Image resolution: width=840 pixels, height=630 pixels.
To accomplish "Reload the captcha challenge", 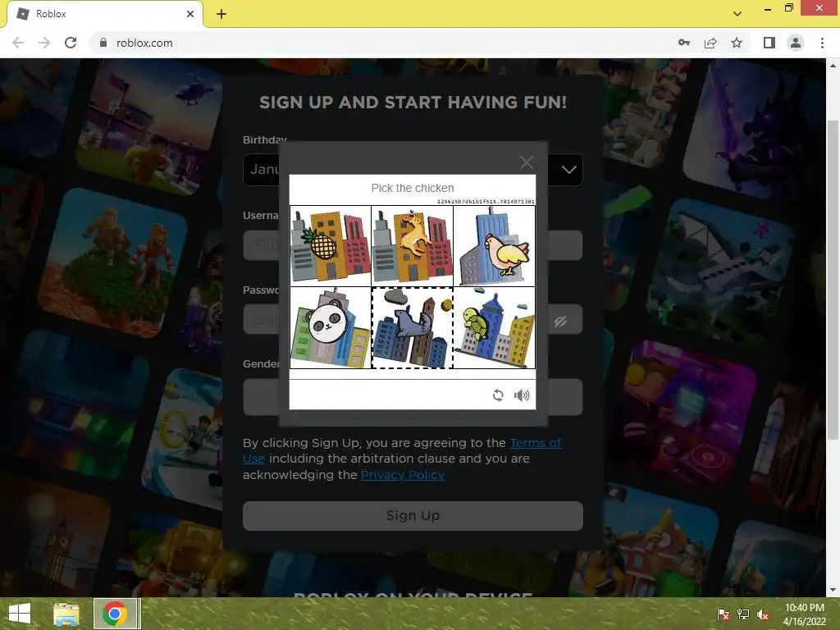I will [498, 395].
